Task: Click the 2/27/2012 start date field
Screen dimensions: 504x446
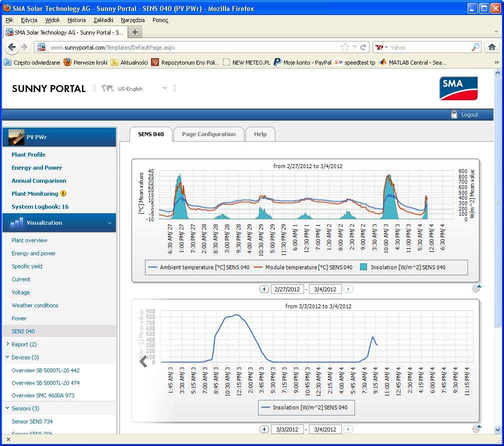Action: tap(287, 289)
